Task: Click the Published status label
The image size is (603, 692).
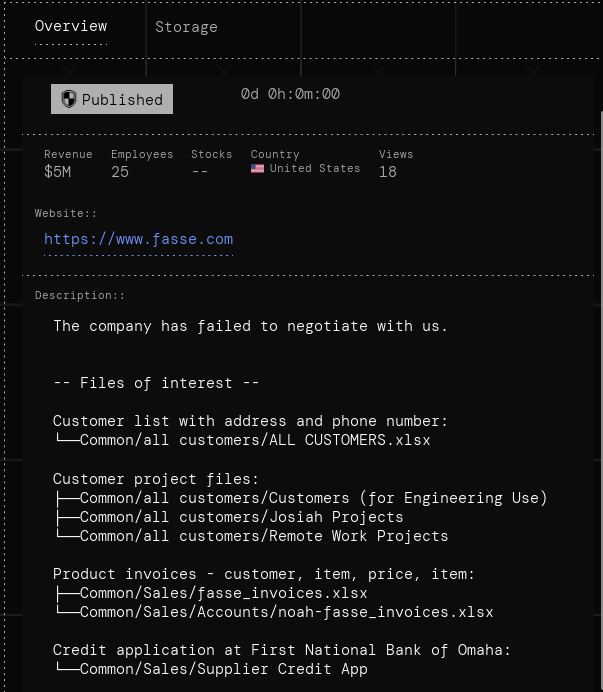Action: 122,100
